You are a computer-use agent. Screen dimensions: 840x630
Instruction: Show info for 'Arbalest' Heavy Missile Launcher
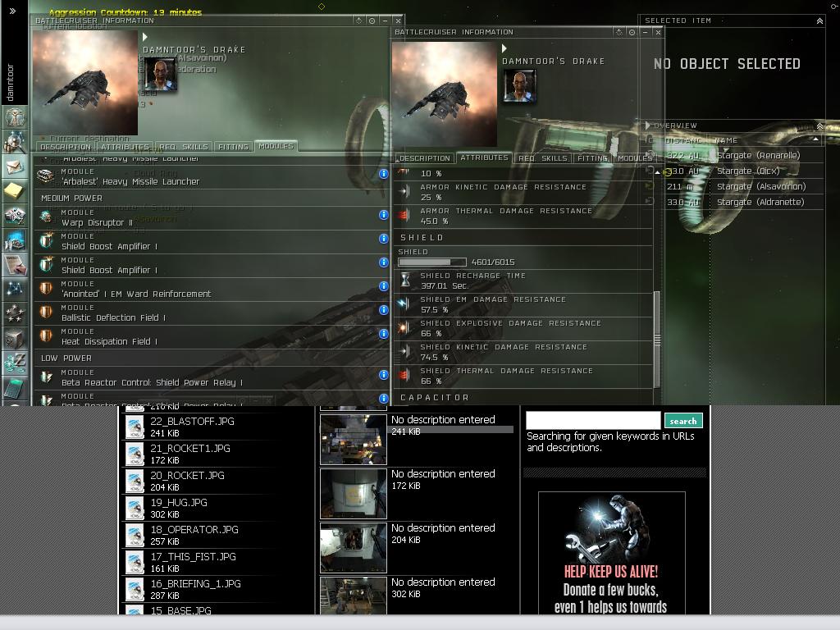click(384, 174)
